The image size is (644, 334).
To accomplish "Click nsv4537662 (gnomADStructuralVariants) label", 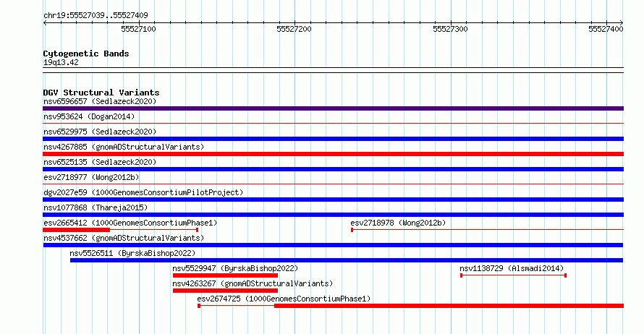I will tap(124, 238).
